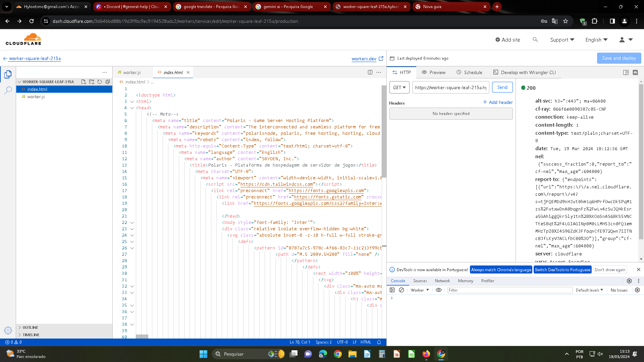
Task: Open the Explorer files icon in activity bar
Action: pyautogui.click(x=8, y=74)
